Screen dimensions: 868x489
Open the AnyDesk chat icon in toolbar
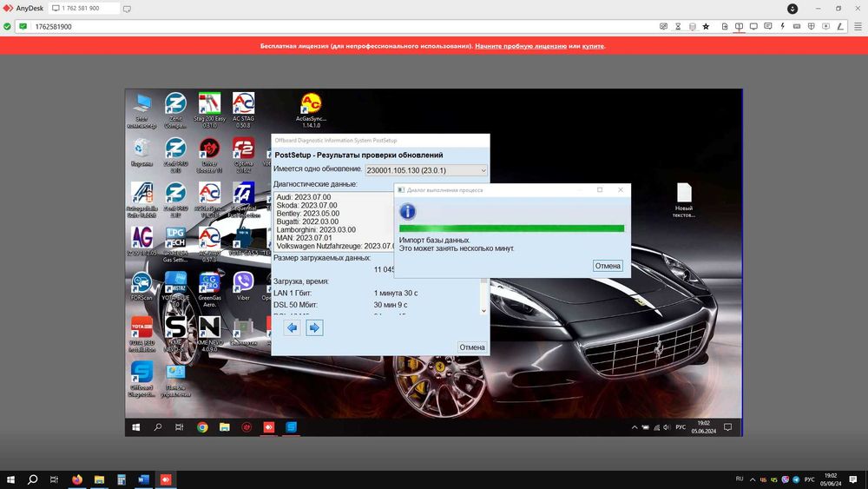coord(768,26)
